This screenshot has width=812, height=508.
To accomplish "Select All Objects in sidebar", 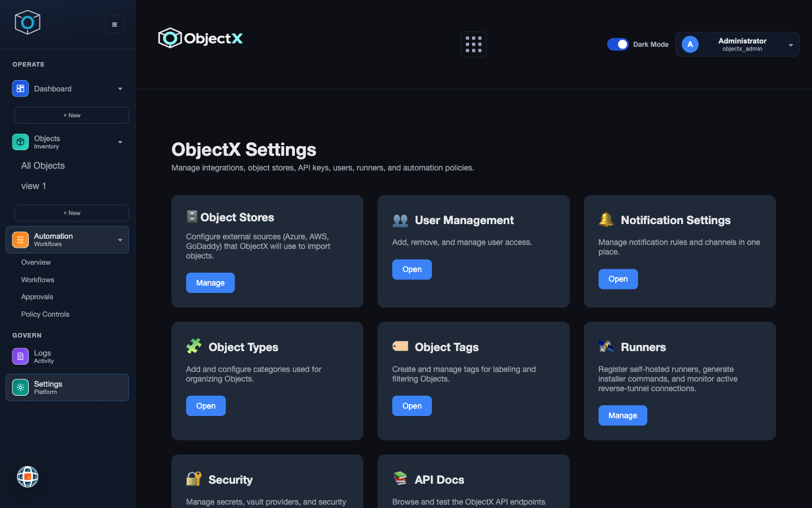I will point(43,165).
